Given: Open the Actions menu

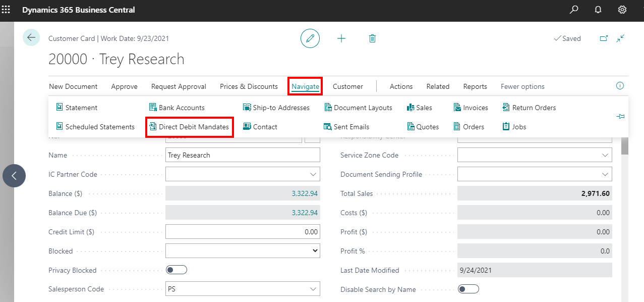Looking at the screenshot, I should click(x=401, y=86).
